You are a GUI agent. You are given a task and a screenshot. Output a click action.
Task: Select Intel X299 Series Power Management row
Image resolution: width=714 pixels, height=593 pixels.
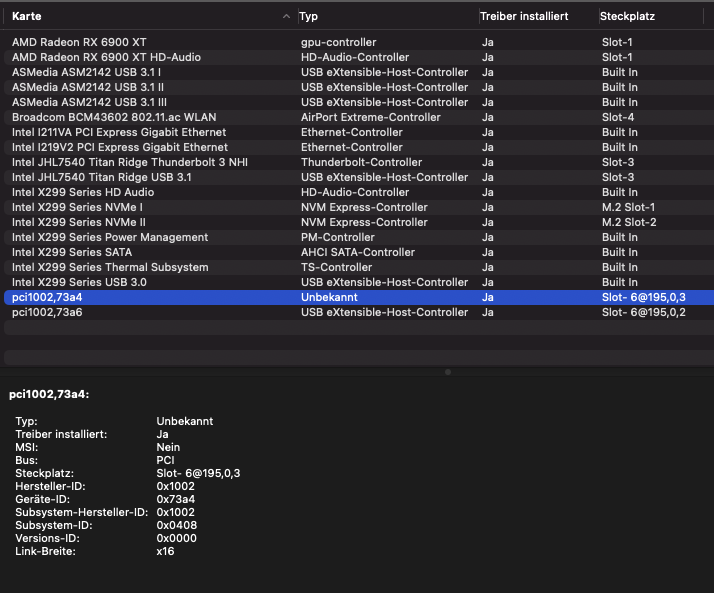110,237
